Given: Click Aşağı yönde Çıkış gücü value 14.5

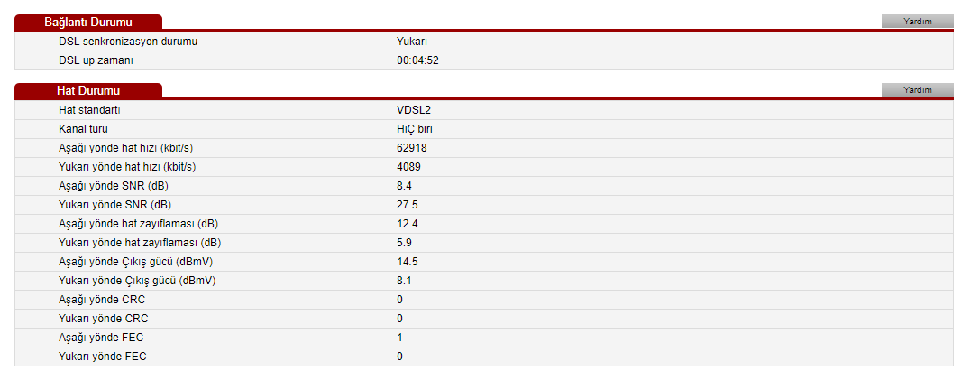Looking at the screenshot, I should point(407,262).
